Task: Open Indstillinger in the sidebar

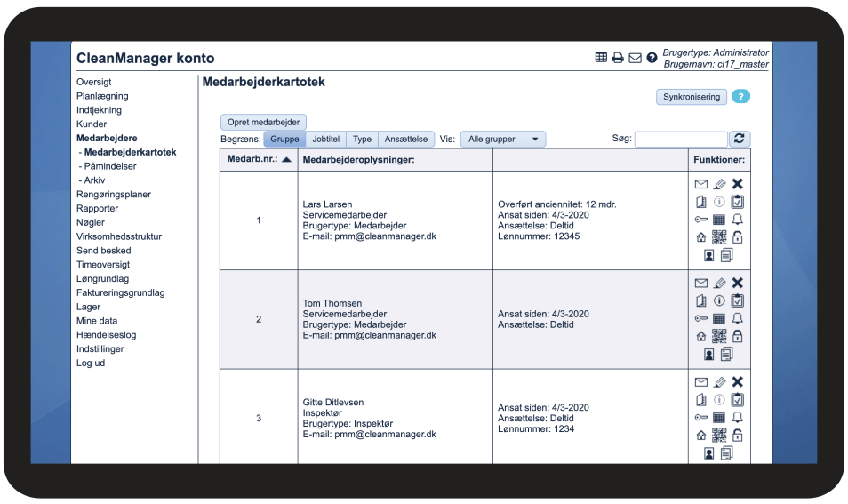Action: (x=100, y=348)
